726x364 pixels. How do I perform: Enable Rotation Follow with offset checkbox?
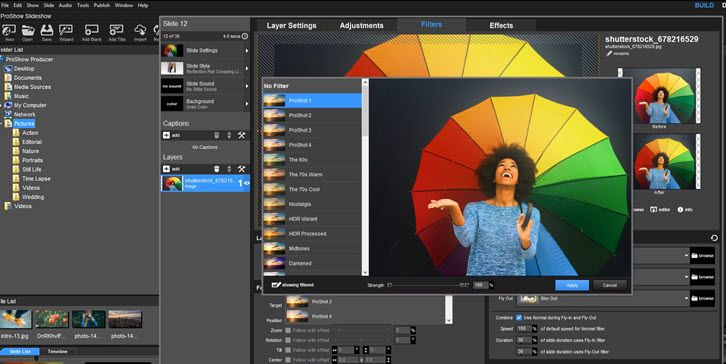(x=288, y=340)
